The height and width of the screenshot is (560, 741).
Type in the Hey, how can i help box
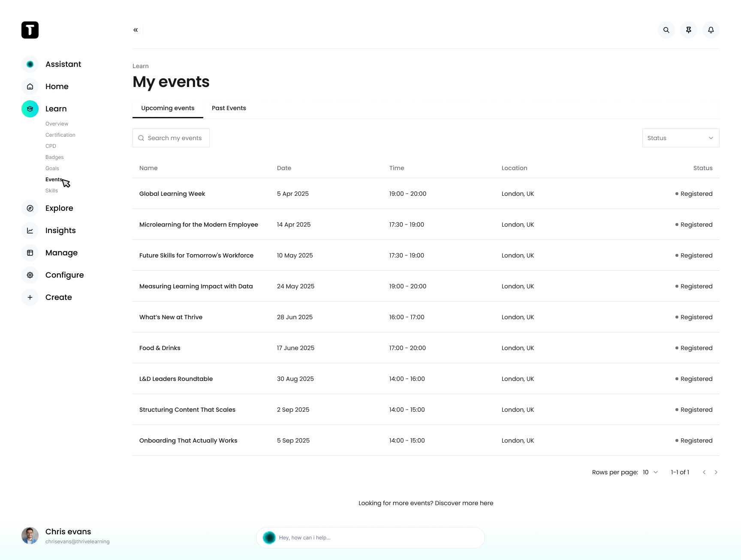tap(370, 537)
